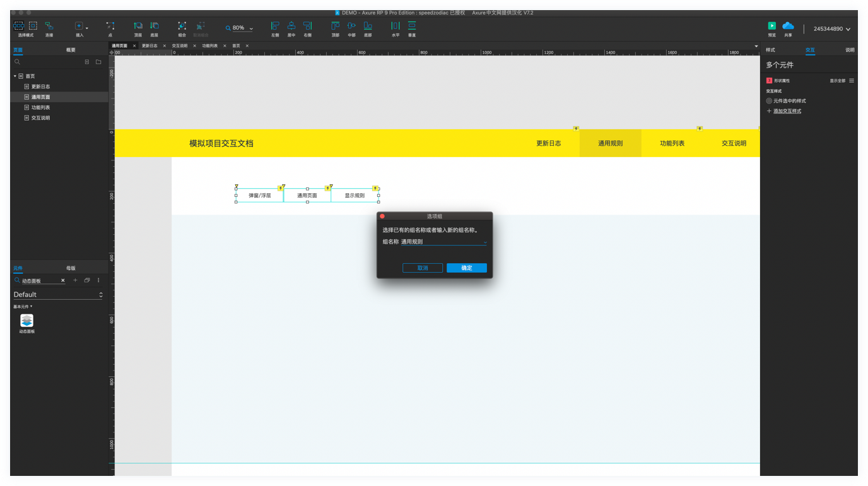Align selection to 右侧
This screenshot has height=486, width=868.
pyautogui.click(x=308, y=28)
